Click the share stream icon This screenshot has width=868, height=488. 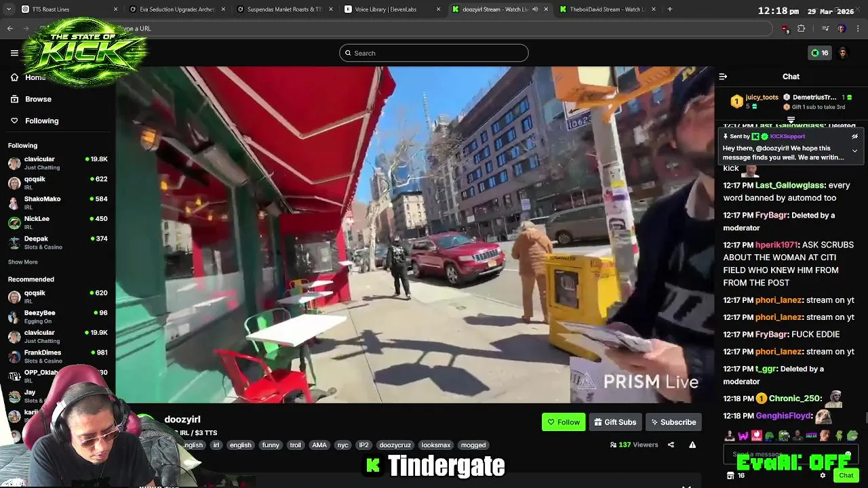(671, 445)
